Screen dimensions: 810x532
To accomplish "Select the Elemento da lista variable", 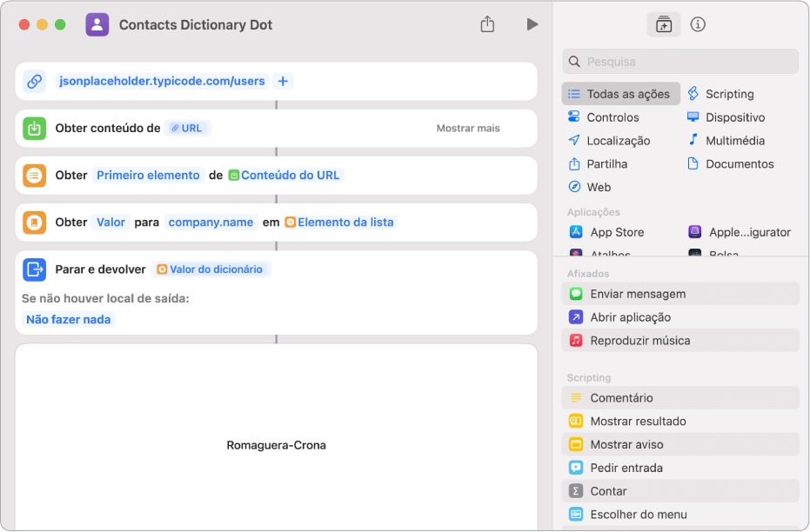I will [x=340, y=223].
